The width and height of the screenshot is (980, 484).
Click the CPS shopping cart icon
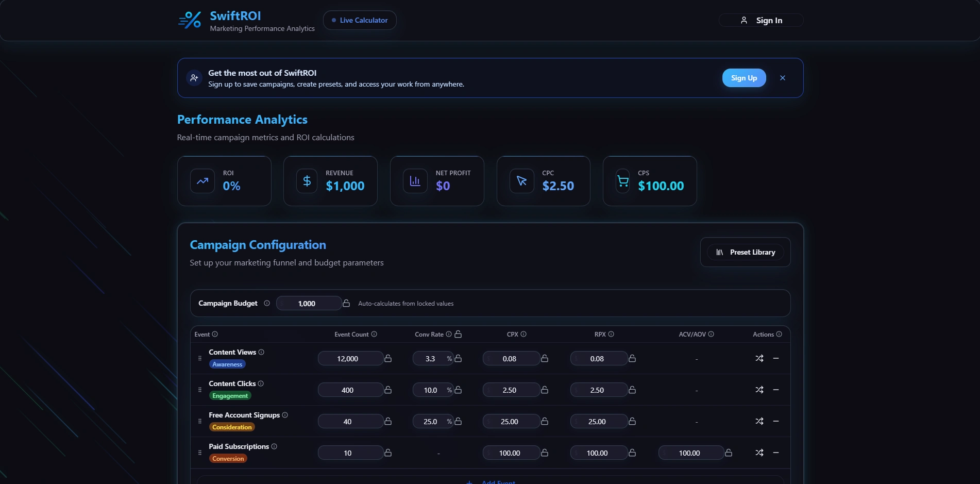[623, 181]
